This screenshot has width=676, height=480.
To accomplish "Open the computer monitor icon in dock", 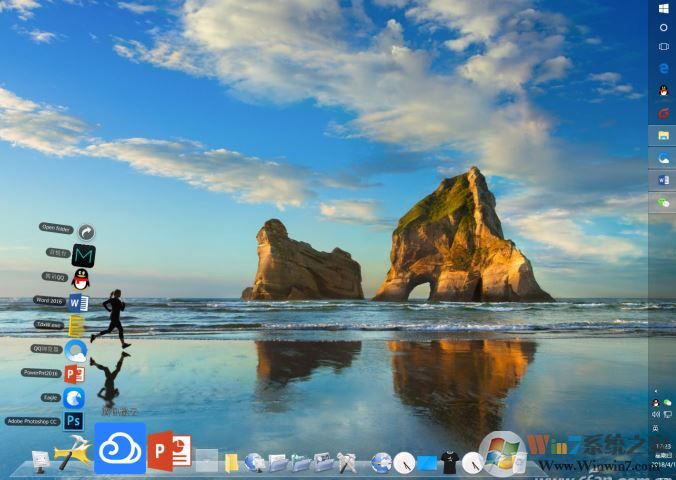I will tap(41, 461).
